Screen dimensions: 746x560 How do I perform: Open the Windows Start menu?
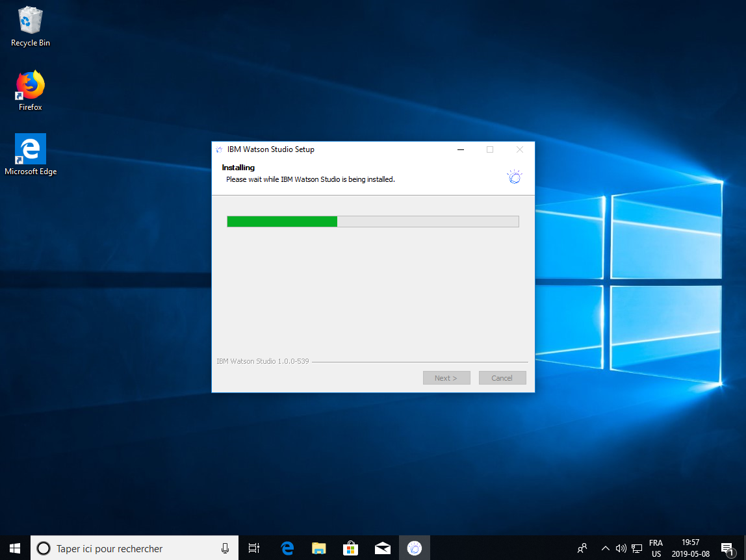point(15,548)
